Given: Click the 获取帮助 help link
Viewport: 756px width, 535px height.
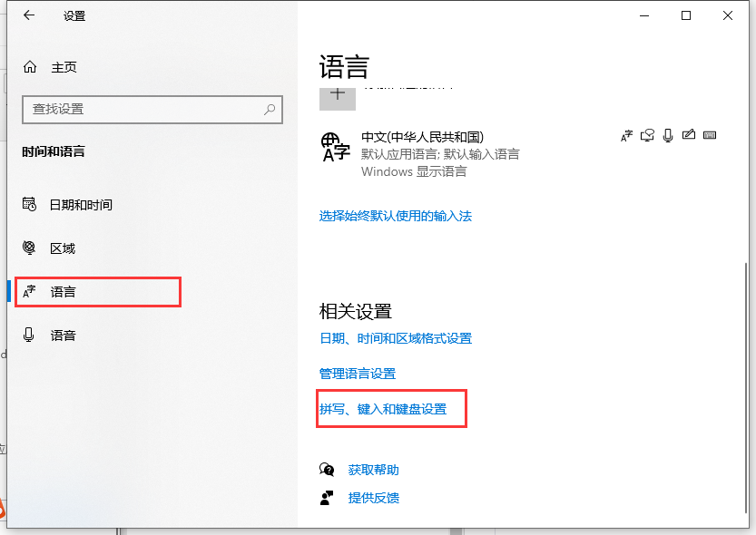Looking at the screenshot, I should [373, 470].
